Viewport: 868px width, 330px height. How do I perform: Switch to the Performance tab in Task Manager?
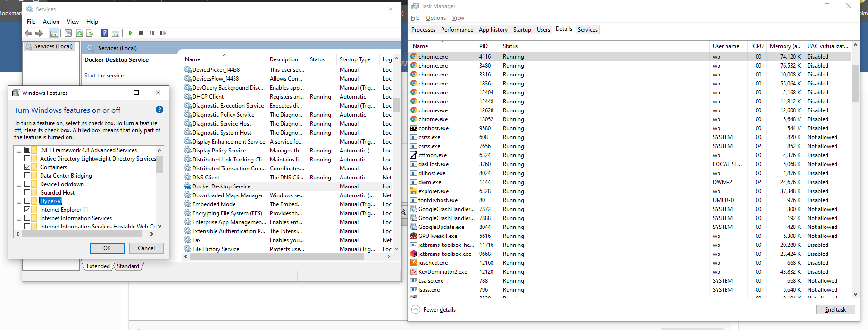point(457,29)
